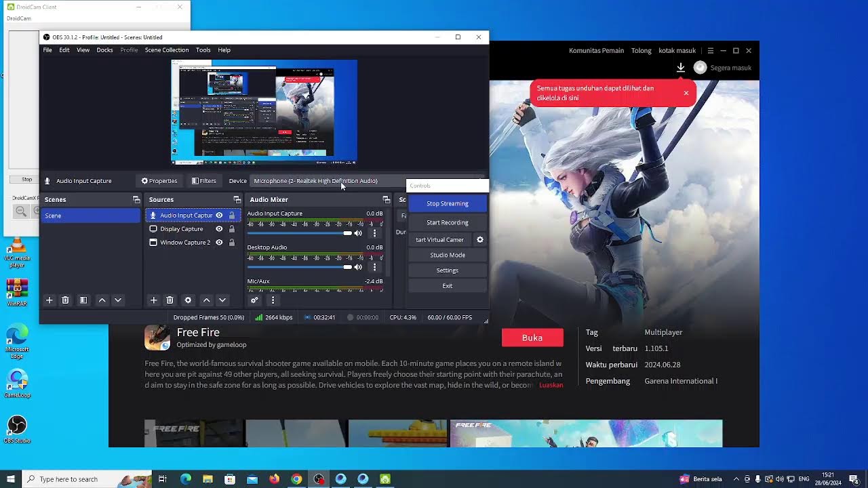
Task: Open Properties for selected source
Action: (x=159, y=181)
